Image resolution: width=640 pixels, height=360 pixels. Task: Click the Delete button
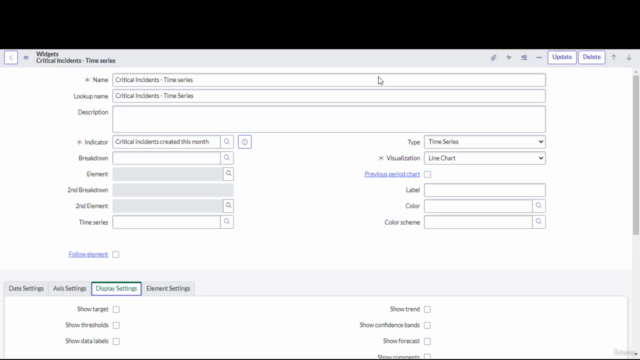[x=592, y=57]
